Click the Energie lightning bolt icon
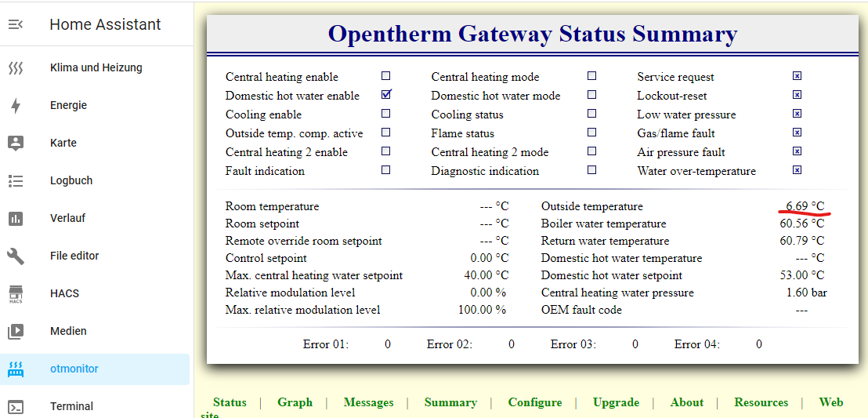 [x=16, y=105]
